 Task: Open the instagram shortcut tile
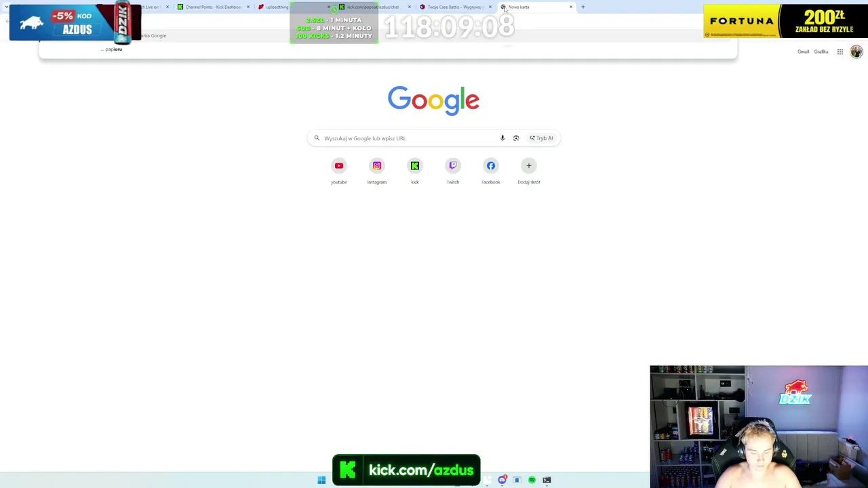click(x=377, y=171)
